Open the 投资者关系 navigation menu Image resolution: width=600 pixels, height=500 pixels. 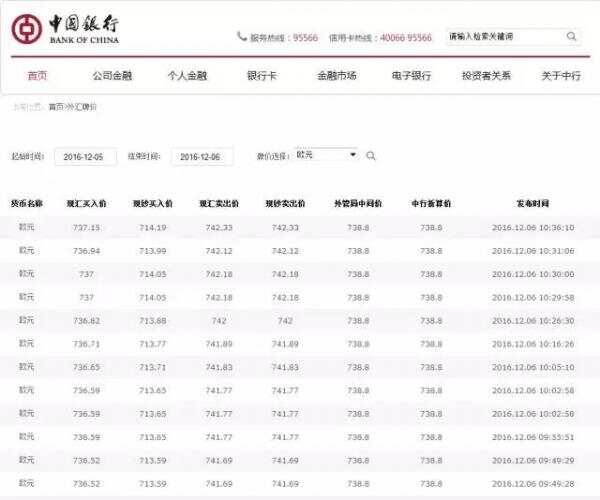(486, 76)
